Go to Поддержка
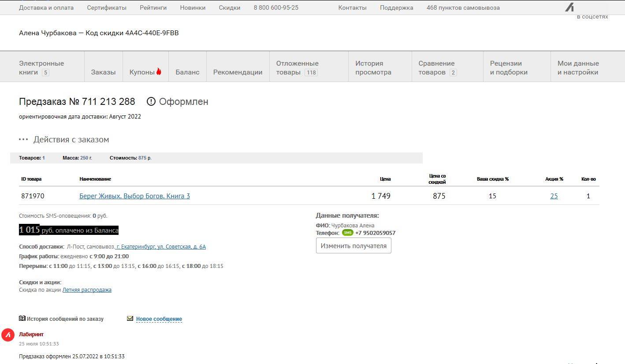The width and height of the screenshot is (625, 364). pyautogui.click(x=397, y=7)
